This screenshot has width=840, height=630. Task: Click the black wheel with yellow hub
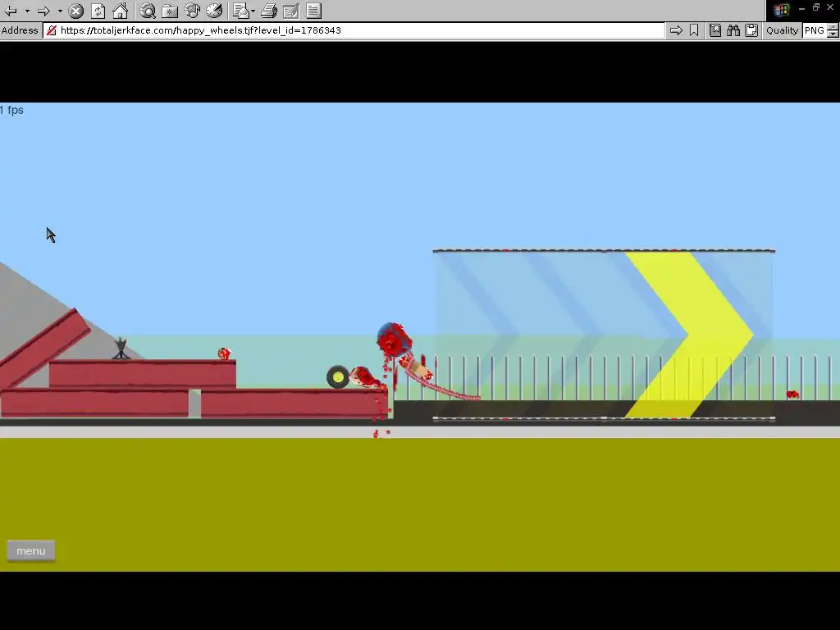coord(338,377)
